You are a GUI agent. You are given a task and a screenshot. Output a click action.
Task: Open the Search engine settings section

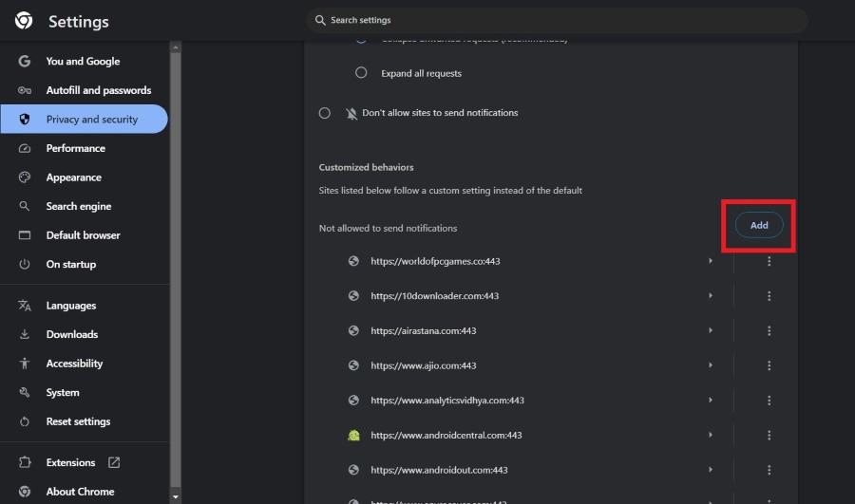point(83,206)
